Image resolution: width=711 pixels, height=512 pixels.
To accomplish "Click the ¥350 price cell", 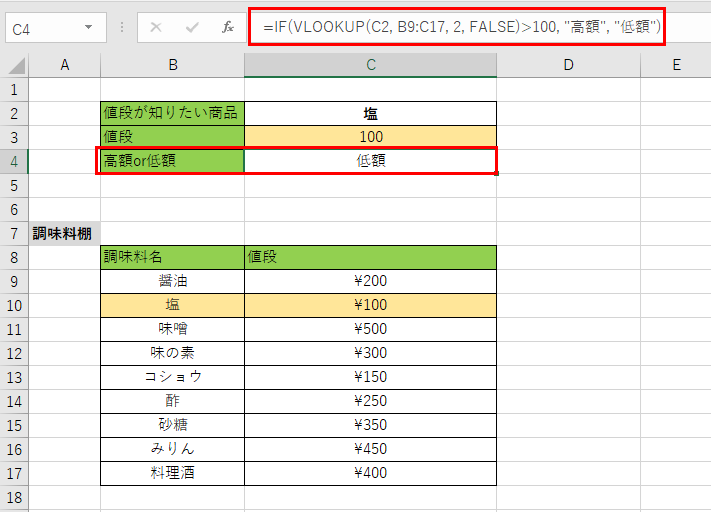I will click(370, 425).
